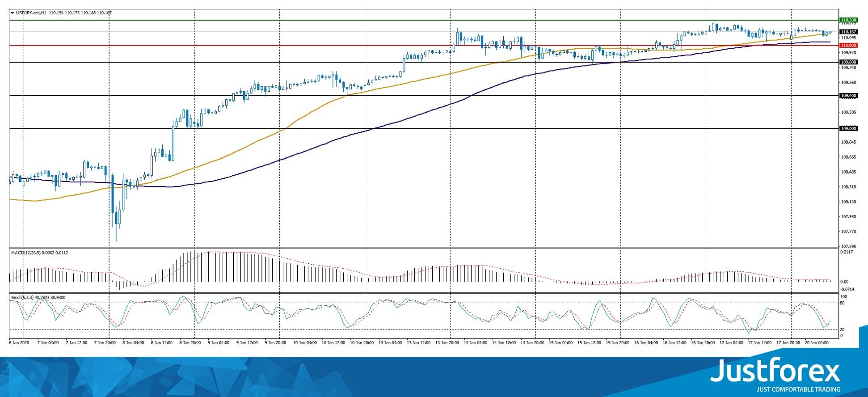The width and height of the screenshot is (868, 397).
Task: Select the USDJPY.ecn,H1 chart title text
Action: coord(31,13)
